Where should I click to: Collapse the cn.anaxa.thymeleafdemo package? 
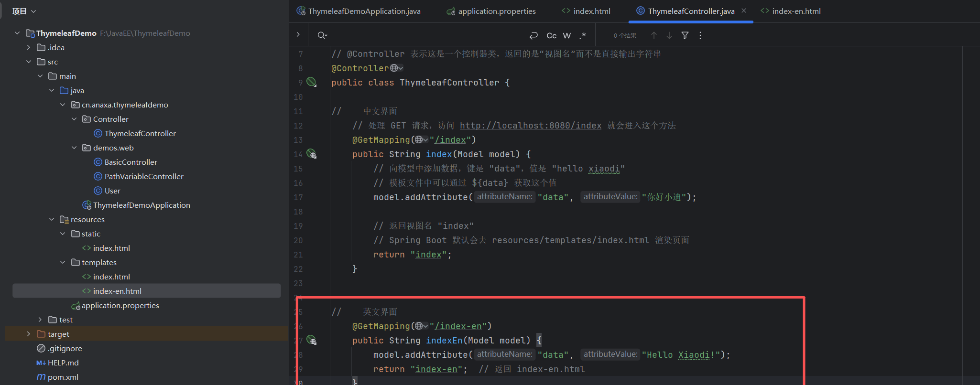point(63,105)
